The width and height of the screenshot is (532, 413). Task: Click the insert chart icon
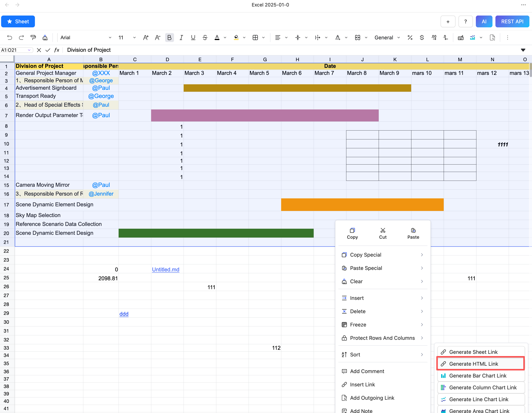click(x=473, y=38)
